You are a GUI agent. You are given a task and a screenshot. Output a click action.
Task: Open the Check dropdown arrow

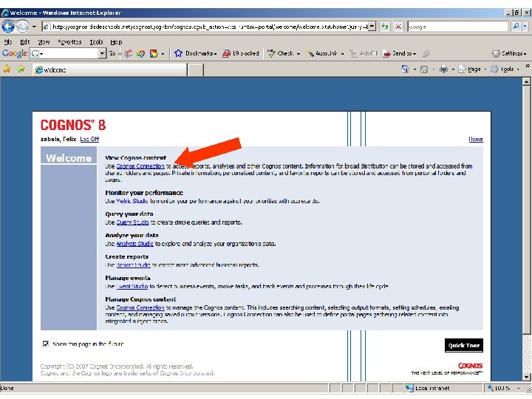[x=299, y=54]
